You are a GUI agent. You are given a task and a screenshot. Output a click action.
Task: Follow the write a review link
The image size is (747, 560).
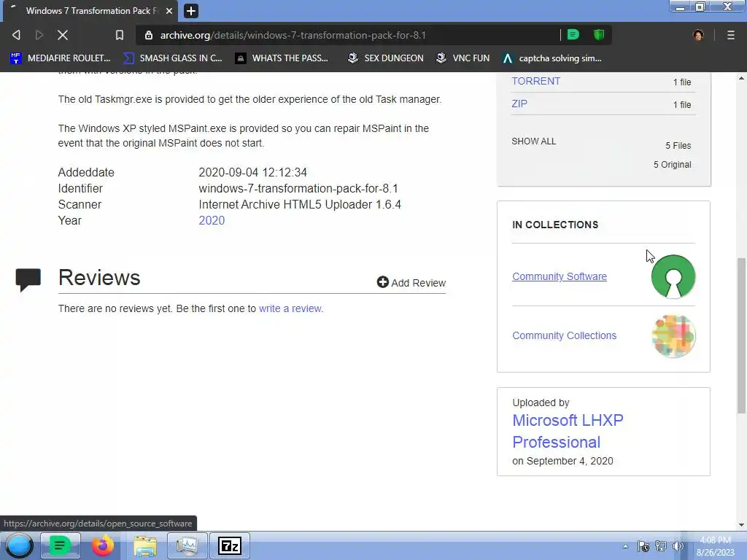point(290,308)
